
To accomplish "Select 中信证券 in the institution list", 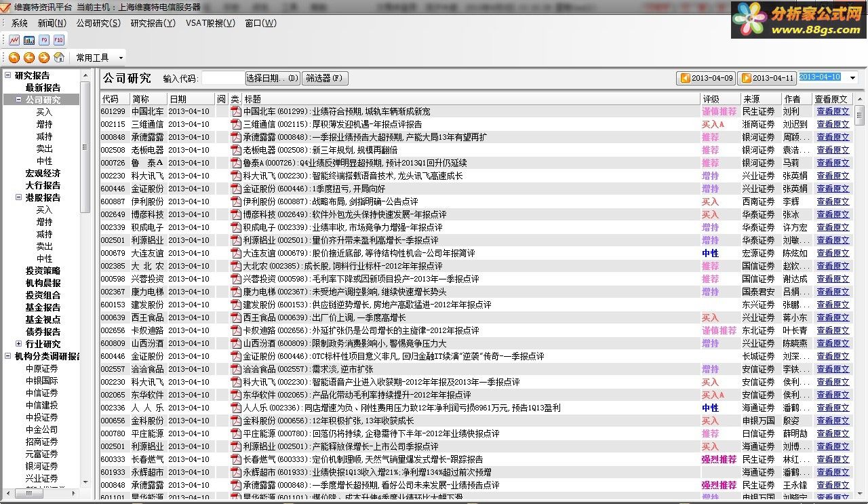I will point(42,393).
